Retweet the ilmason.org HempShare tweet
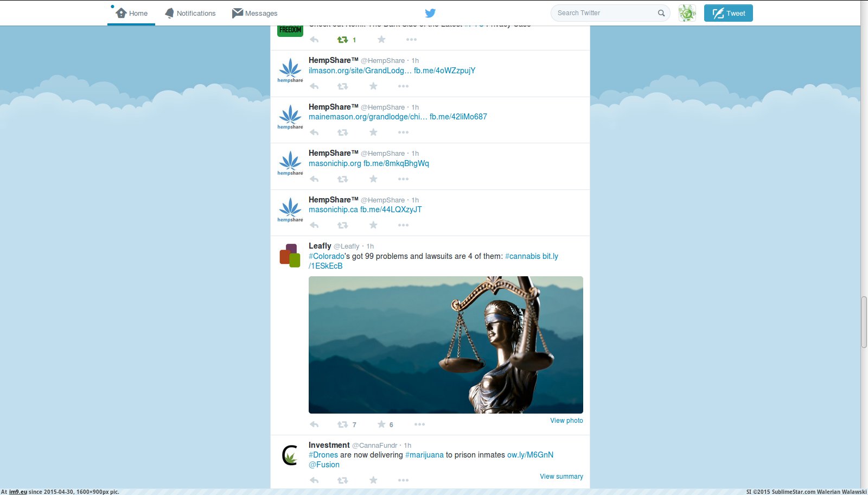Image resolution: width=868 pixels, height=495 pixels. click(343, 86)
